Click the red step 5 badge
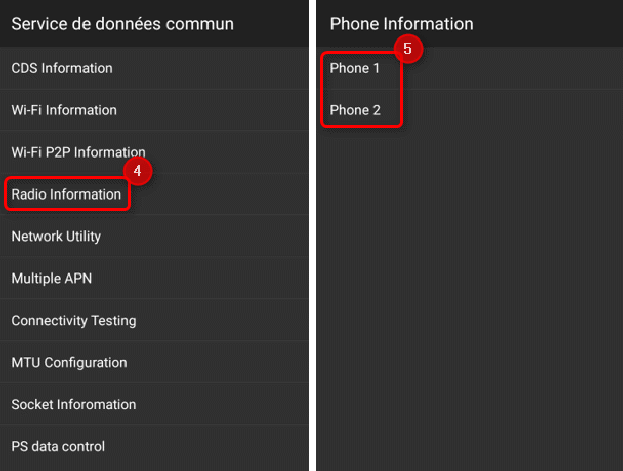 click(x=408, y=49)
